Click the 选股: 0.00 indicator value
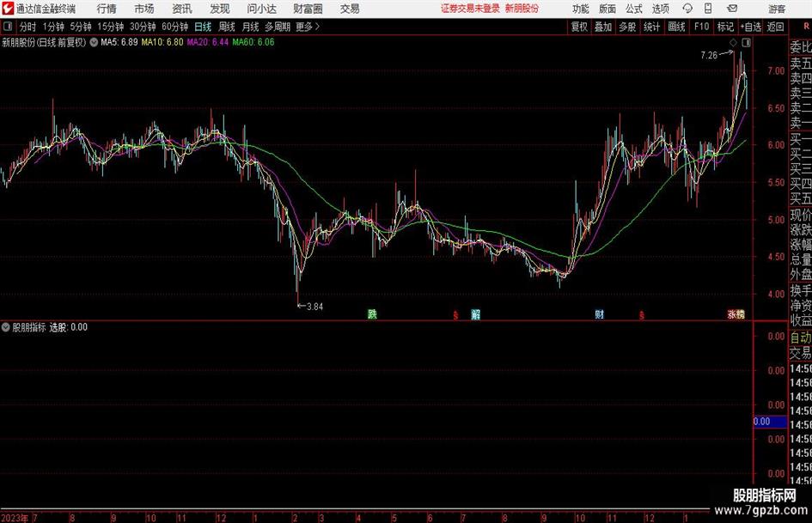Image resolution: width=812 pixels, height=523 pixels. 69,327
